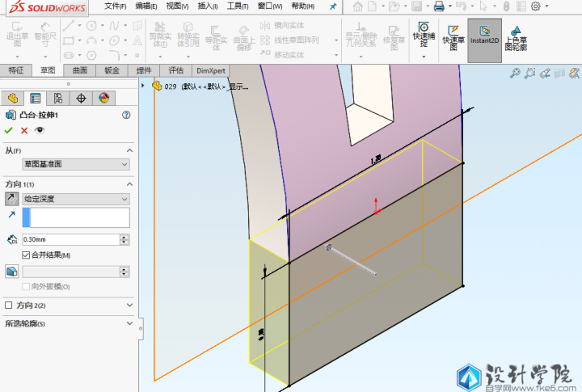Open the 给定深度 end condition dropdown
Screen dimensions: 582x392
point(76,198)
